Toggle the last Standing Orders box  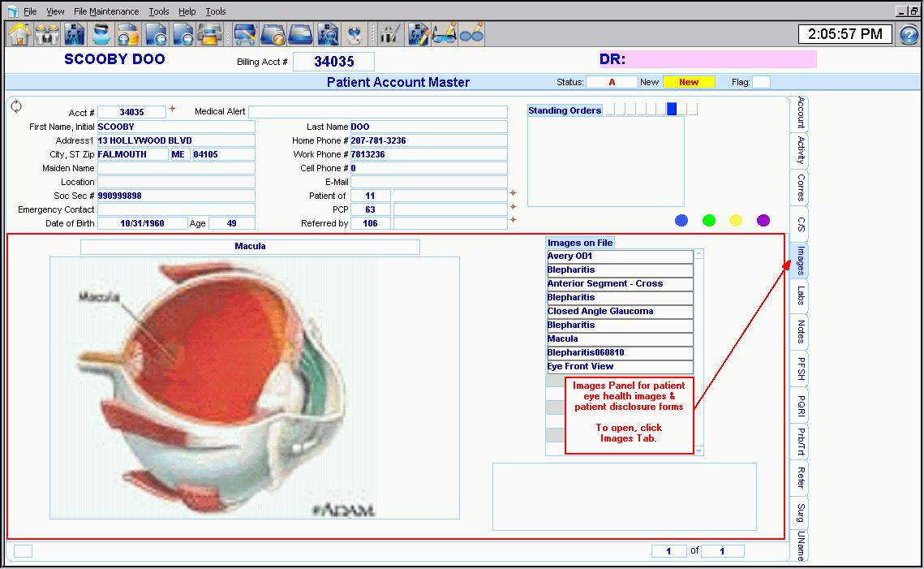692,110
